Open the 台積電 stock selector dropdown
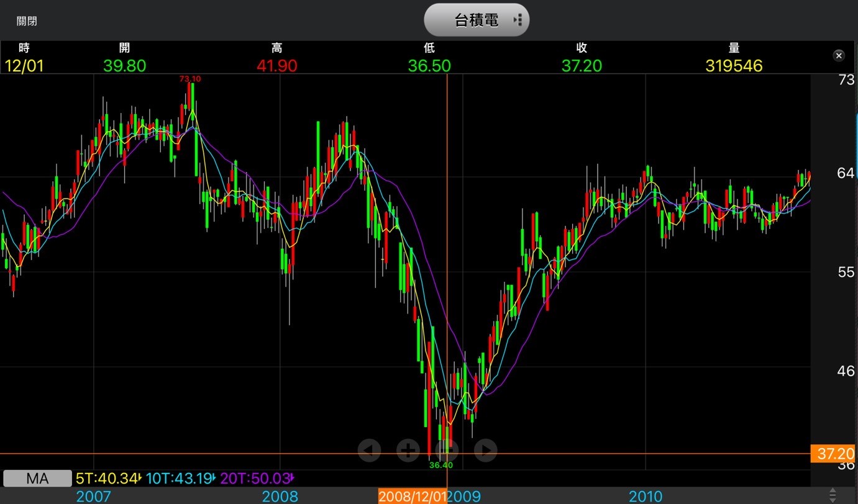The width and height of the screenshot is (858, 504). tap(477, 20)
